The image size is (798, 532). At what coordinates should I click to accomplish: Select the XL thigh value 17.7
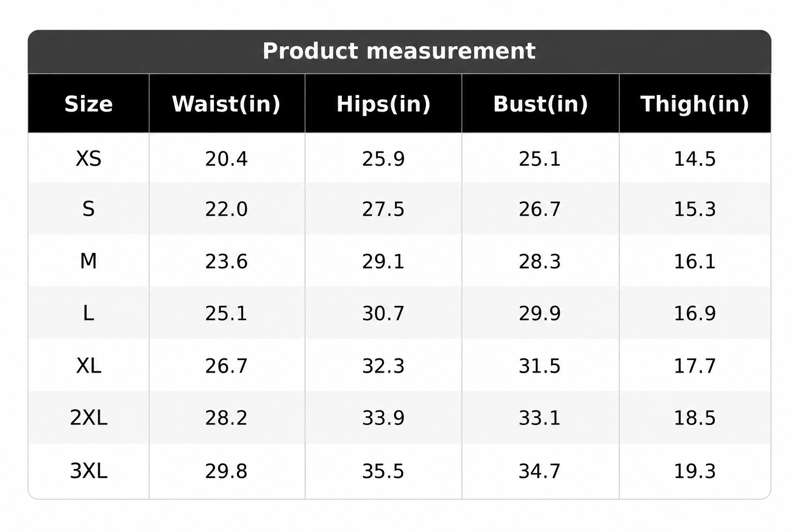coord(695,366)
